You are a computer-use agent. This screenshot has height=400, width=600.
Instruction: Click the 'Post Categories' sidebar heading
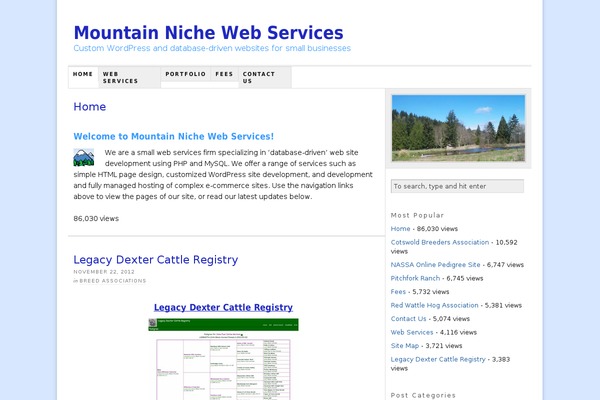click(x=423, y=395)
